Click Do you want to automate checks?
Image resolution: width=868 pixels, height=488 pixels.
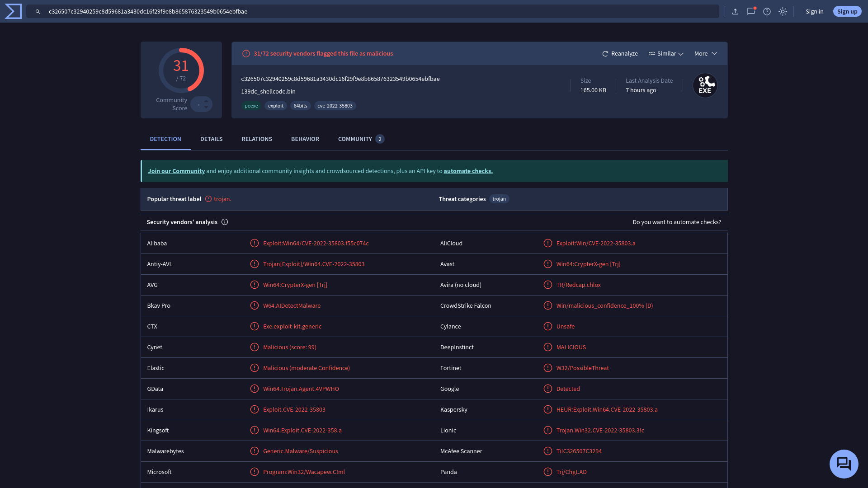pyautogui.click(x=677, y=222)
